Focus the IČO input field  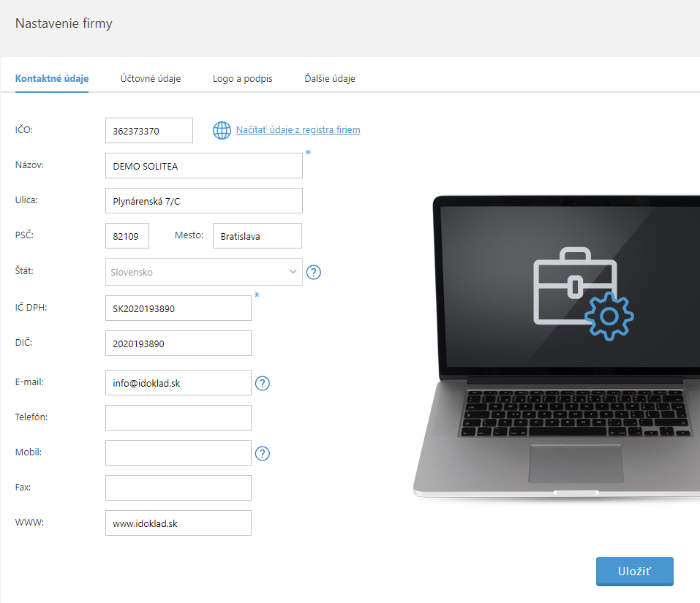[149, 131]
